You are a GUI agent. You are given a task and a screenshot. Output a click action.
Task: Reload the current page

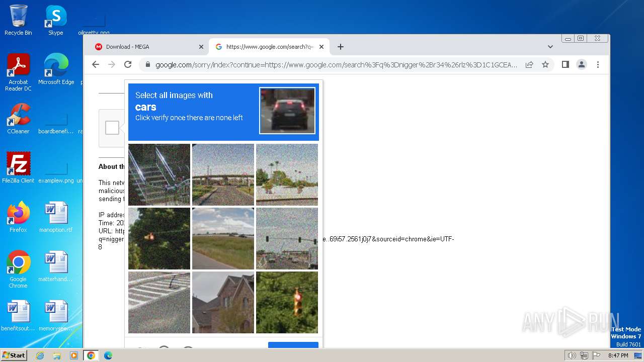[x=128, y=64]
